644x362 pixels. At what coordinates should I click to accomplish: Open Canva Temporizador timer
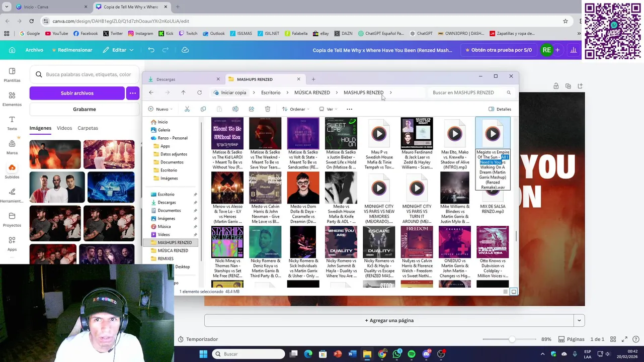click(x=198, y=339)
